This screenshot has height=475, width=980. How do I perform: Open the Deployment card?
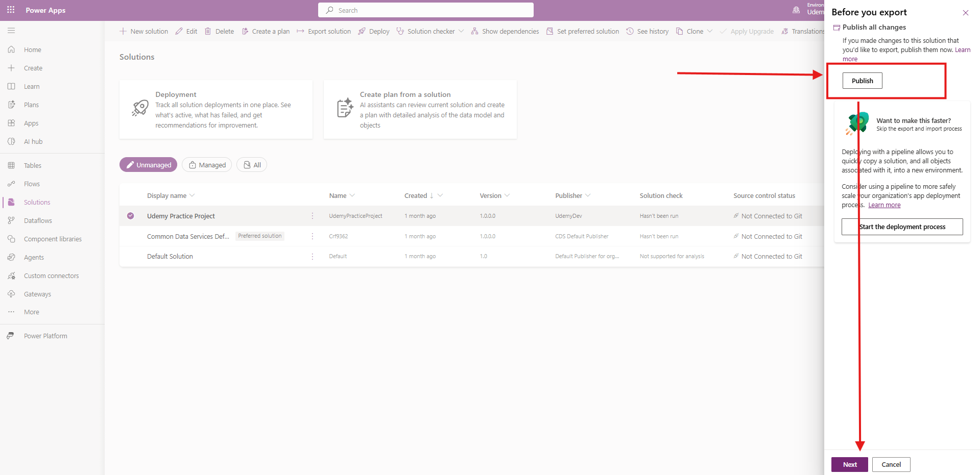(216, 109)
